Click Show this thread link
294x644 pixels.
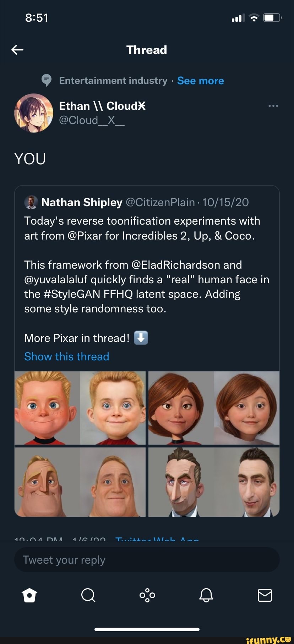click(66, 356)
